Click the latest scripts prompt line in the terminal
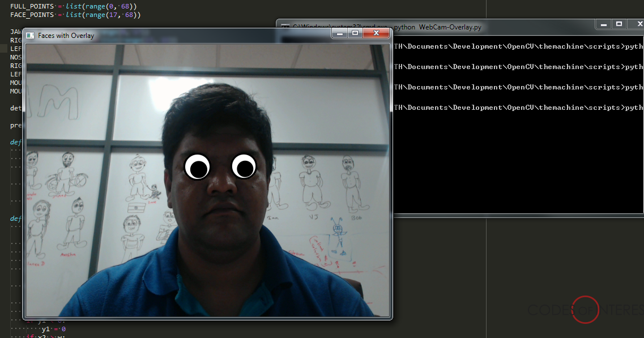The width and height of the screenshot is (644, 338). point(510,106)
